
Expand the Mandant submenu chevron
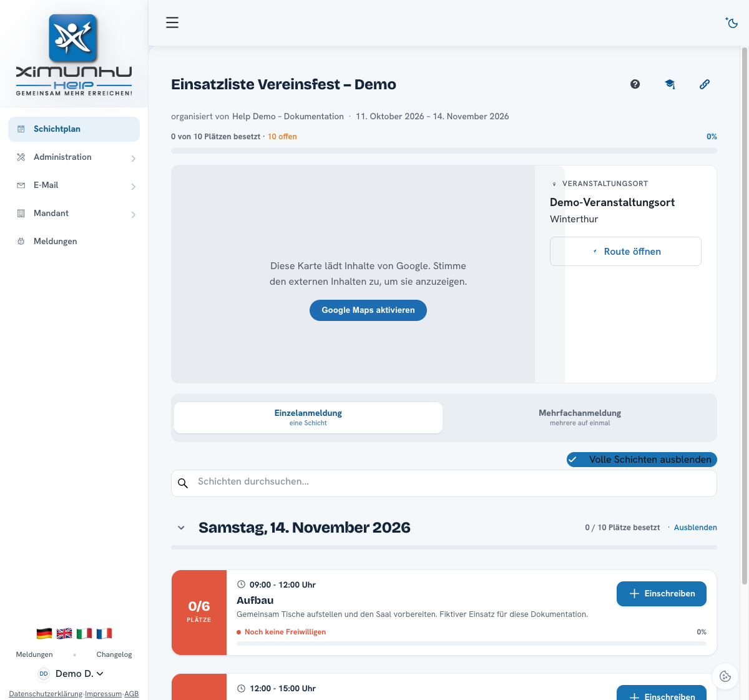point(133,215)
